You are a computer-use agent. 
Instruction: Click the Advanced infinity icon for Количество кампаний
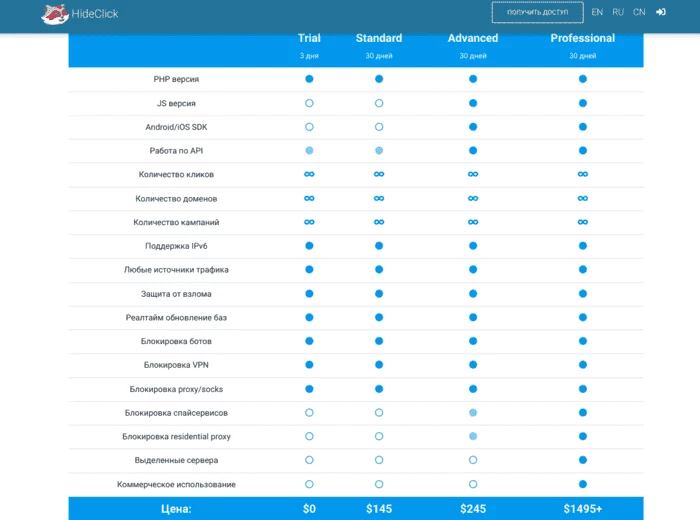click(473, 222)
